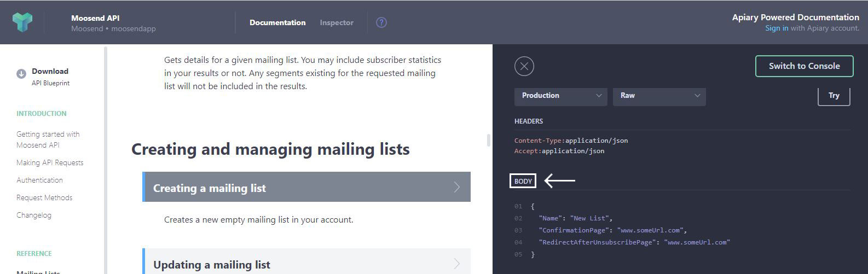
Task: Click the Updating a mailing list header
Action: coord(306,261)
